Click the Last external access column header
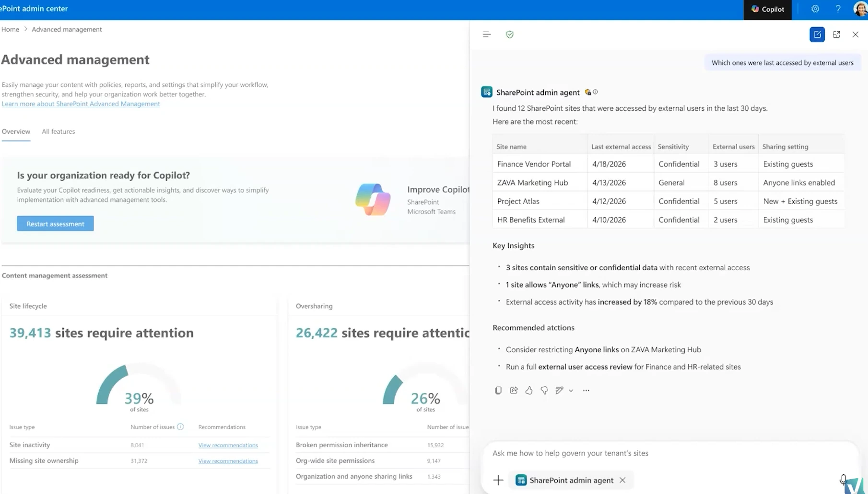Screen dimensions: 868x494 (621, 147)
